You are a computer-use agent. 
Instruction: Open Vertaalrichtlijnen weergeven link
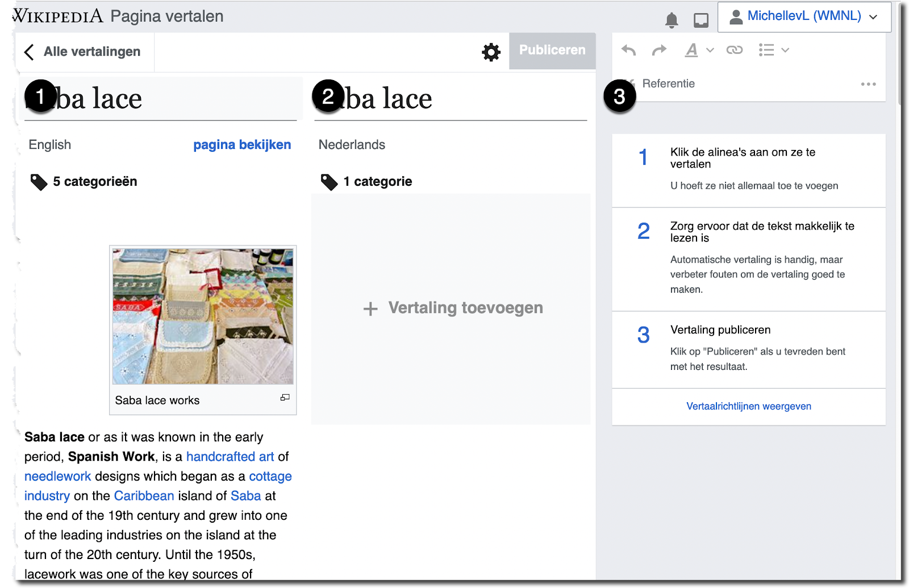point(748,406)
